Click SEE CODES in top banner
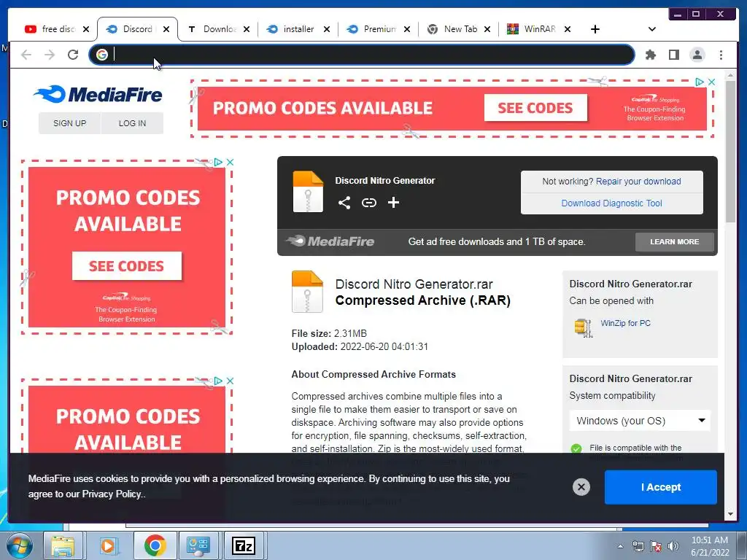747x560 pixels. pos(535,108)
